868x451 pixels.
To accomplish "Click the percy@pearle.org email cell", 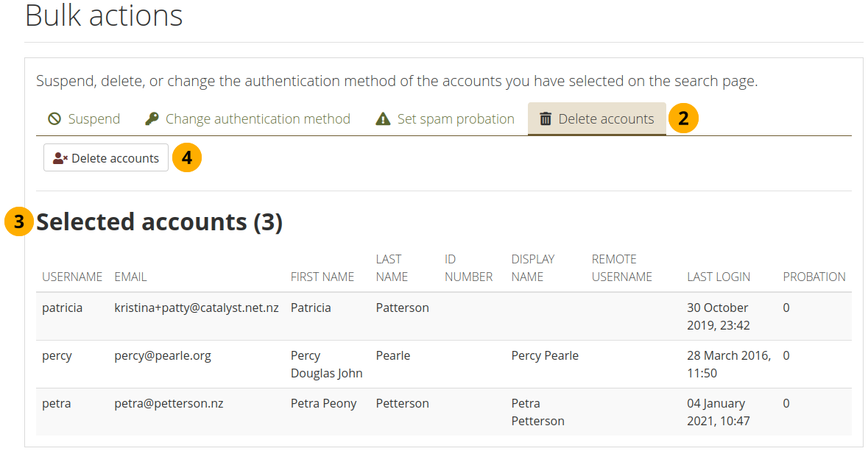I will (163, 356).
